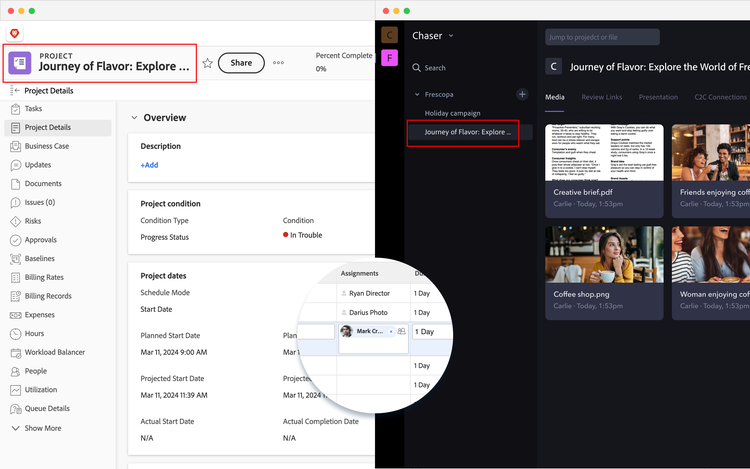Open Risks via its diamond icon

pyautogui.click(x=16, y=221)
